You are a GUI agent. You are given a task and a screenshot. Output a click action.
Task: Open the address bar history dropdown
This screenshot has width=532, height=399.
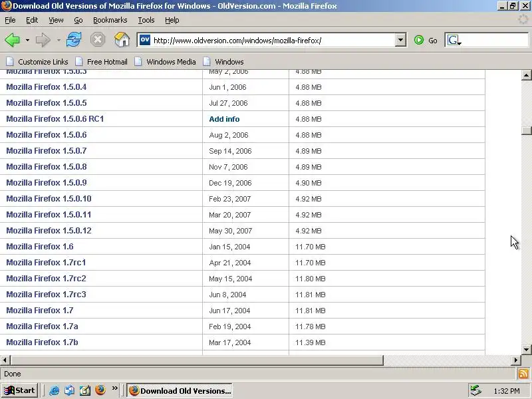tap(400, 40)
